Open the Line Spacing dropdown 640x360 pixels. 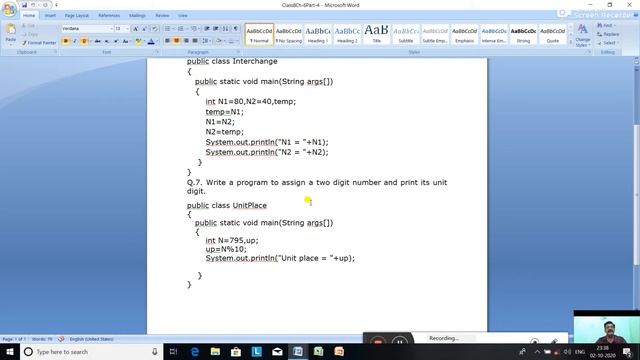[206, 41]
